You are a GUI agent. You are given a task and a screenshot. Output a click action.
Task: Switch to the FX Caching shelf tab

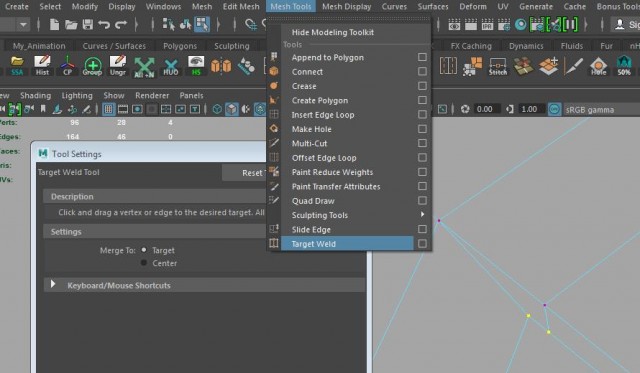pos(471,46)
